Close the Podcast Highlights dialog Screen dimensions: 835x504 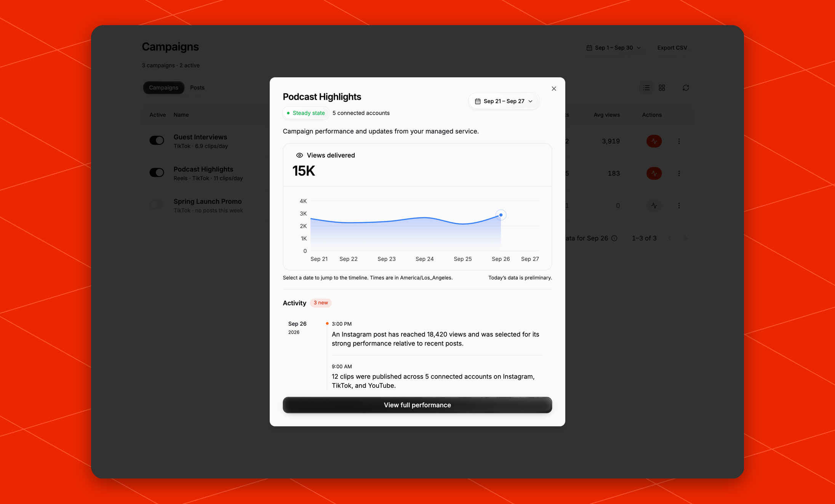click(x=554, y=89)
